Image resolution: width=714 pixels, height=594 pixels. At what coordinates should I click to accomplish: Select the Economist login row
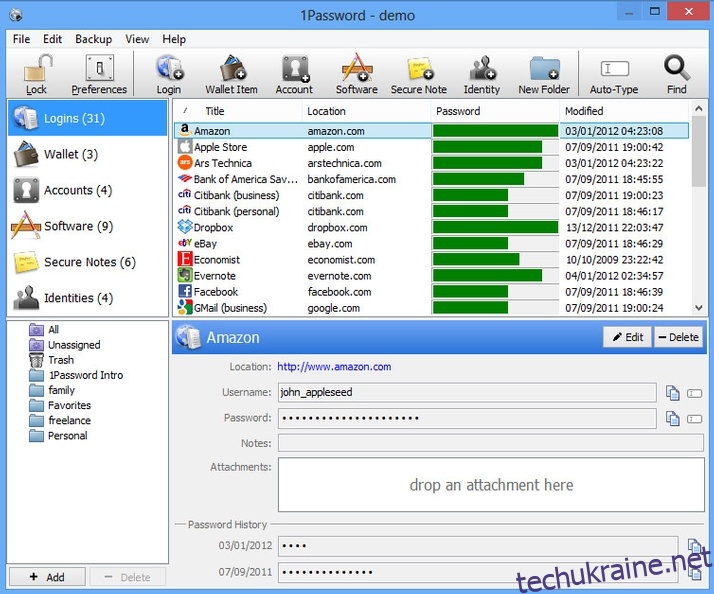[x=431, y=260]
